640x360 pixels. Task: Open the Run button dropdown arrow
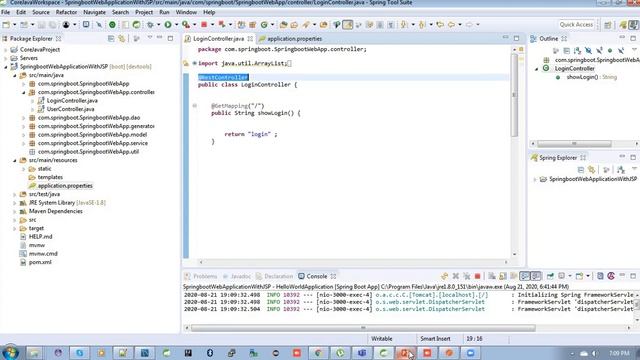point(176,24)
